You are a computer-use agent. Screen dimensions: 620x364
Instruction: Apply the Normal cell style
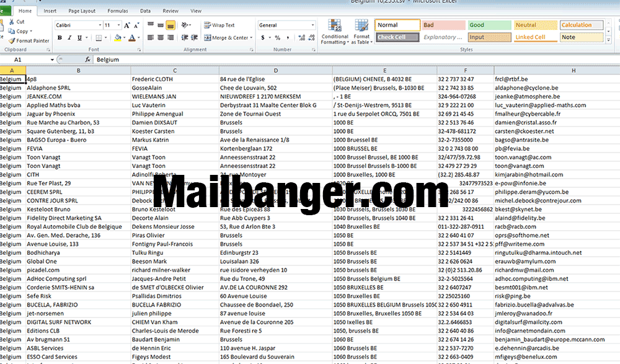(397, 25)
